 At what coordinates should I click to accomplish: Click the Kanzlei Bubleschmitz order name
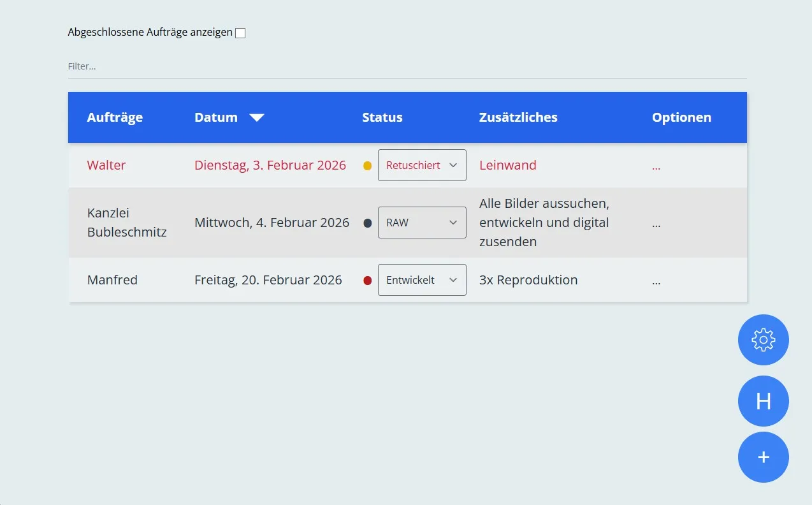127,223
